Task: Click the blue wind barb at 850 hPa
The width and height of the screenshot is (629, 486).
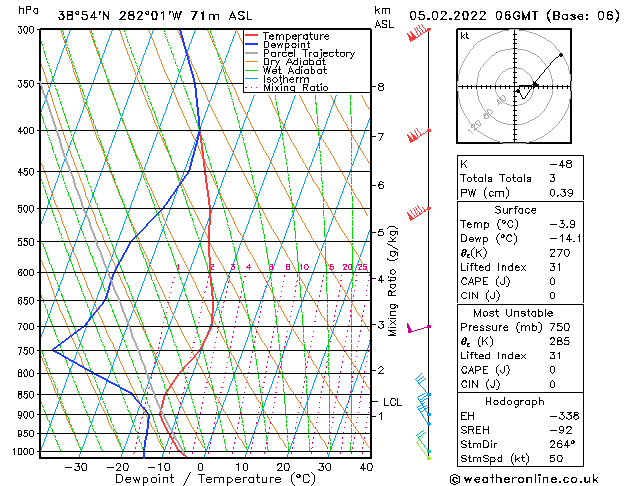Action: point(423,385)
